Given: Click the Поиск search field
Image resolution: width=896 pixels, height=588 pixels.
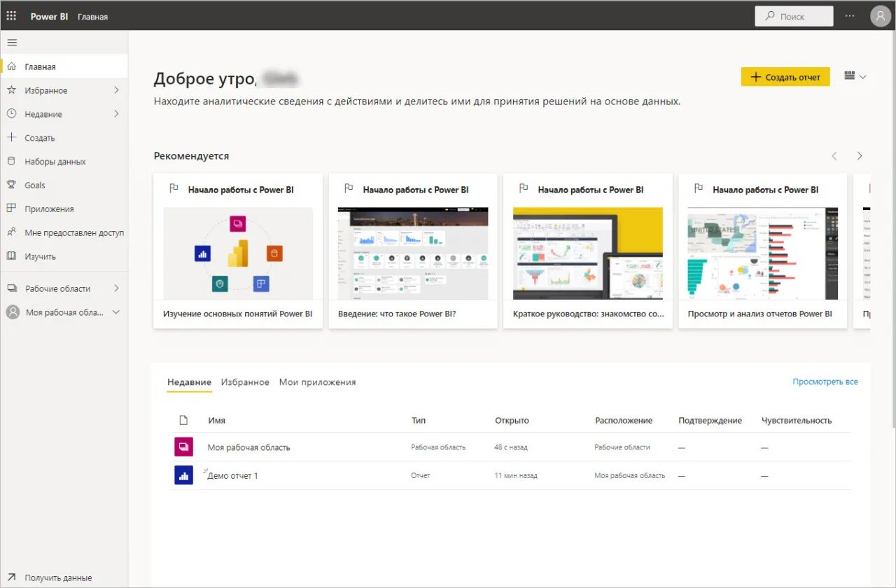Looking at the screenshot, I should 794,16.
